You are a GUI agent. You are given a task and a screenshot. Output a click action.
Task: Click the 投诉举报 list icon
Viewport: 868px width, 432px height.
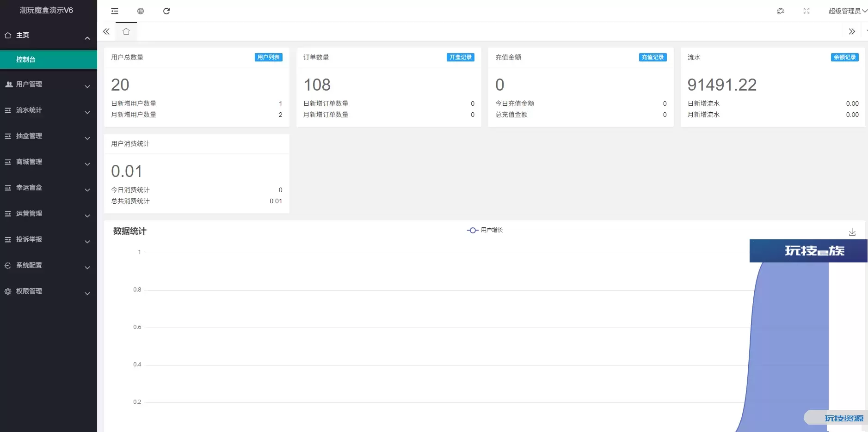click(8, 239)
